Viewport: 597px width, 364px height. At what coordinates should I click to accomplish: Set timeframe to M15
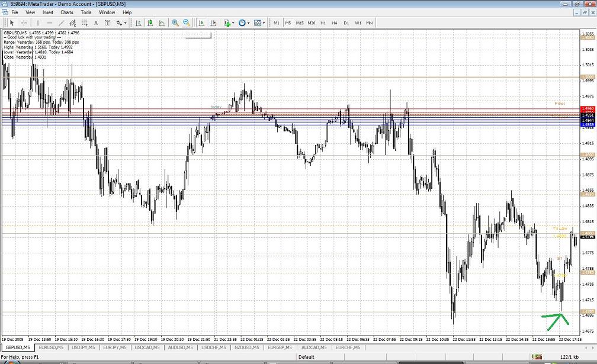[x=300, y=23]
